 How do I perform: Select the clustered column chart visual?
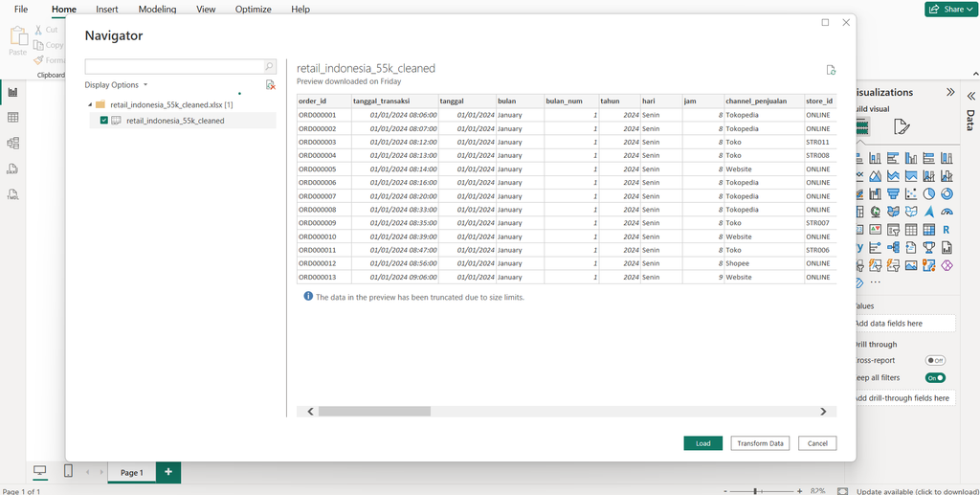[x=911, y=158]
